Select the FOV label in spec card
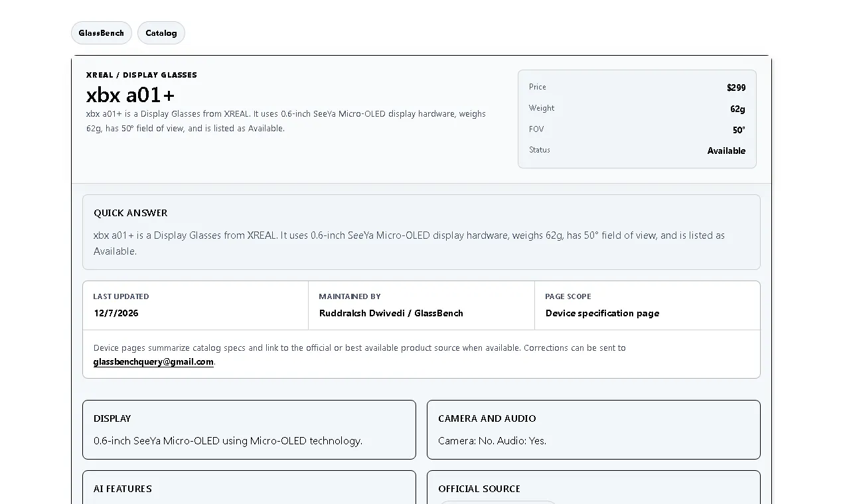The image size is (843, 504). pos(536,129)
